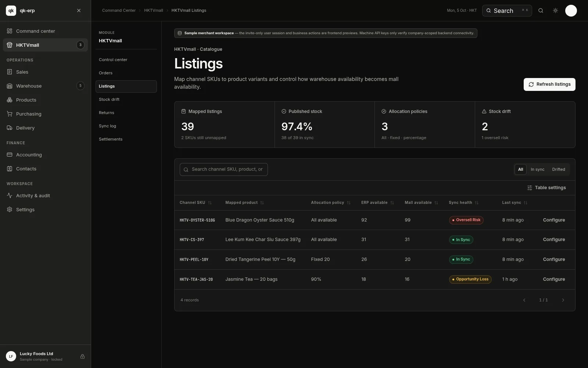Click the qk-erp logo icon
This screenshot has width=588, height=368.
click(11, 11)
